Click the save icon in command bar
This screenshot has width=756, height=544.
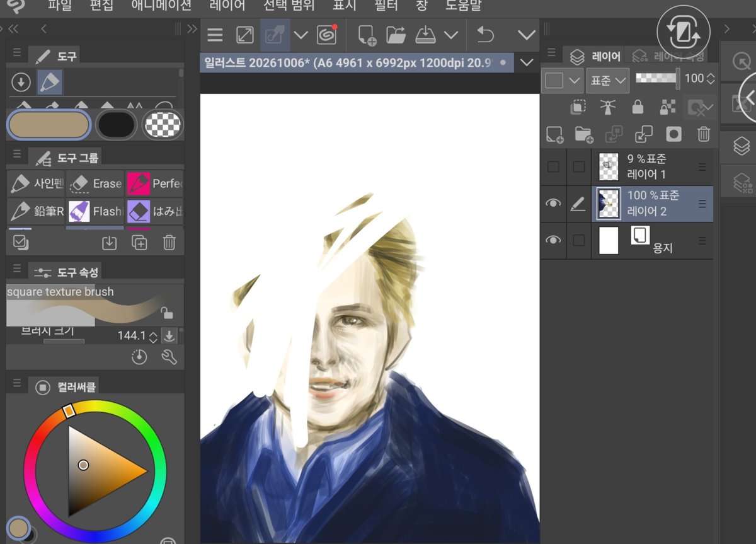pyautogui.click(x=427, y=35)
